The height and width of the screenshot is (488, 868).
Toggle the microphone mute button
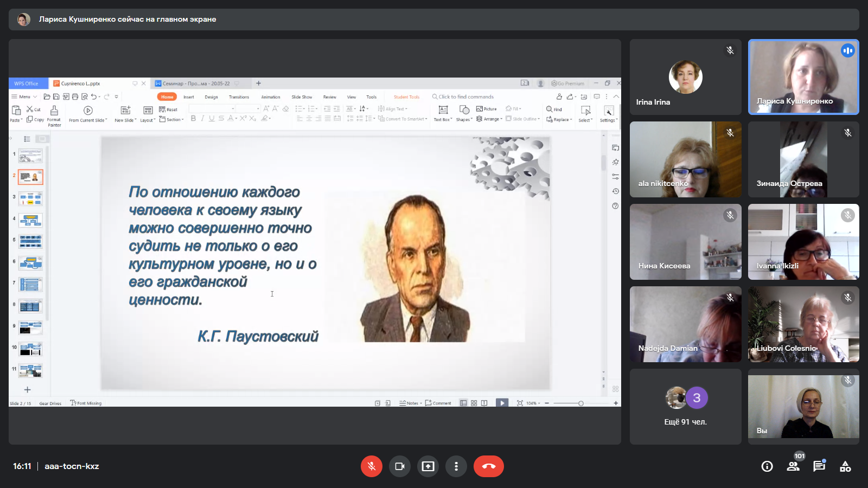tap(372, 466)
